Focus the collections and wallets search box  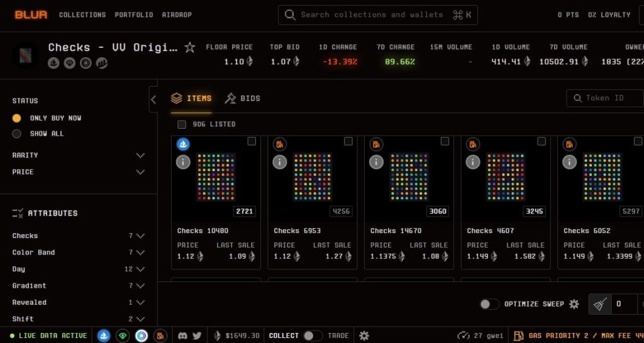(378, 15)
